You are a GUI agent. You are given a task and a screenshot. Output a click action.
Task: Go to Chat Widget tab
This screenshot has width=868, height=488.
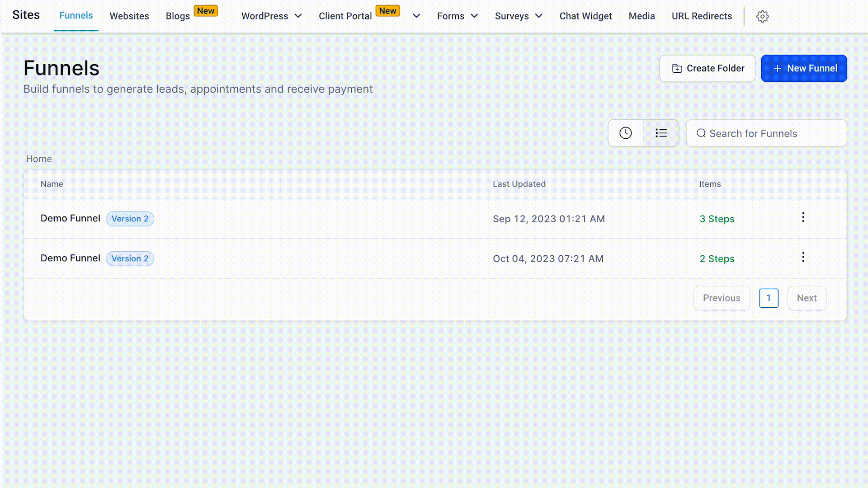point(585,16)
